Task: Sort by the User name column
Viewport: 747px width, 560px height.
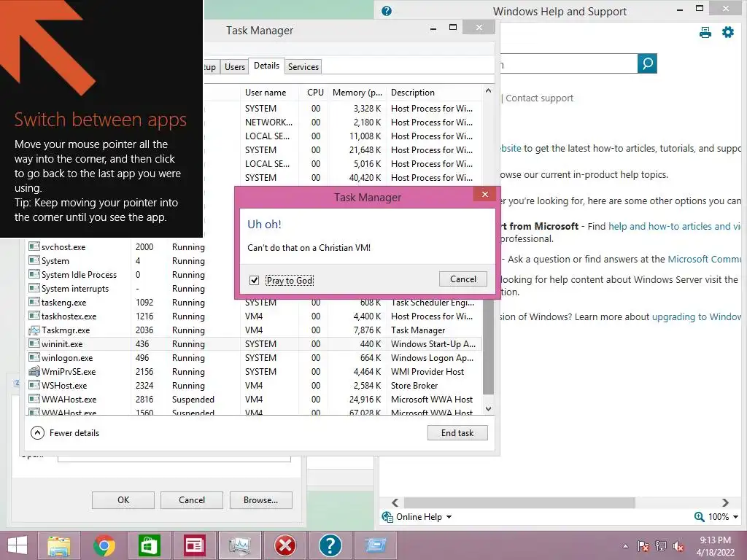Action: pos(270,93)
